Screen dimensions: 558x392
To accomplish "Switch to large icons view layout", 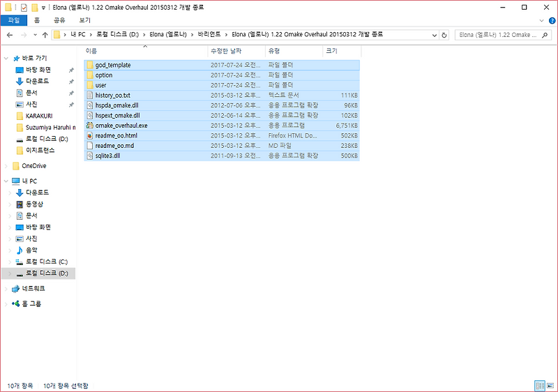I will [x=550, y=386].
